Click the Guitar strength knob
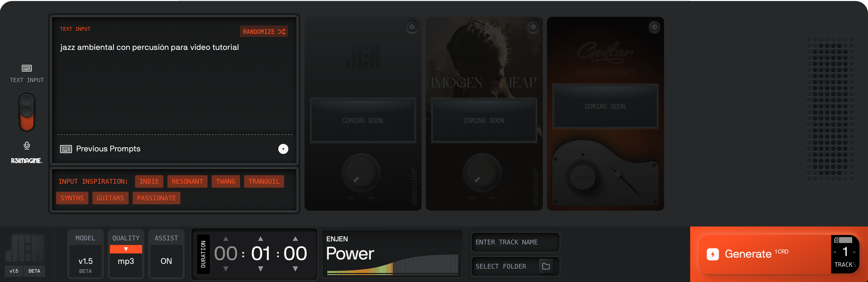This screenshot has width=868, height=282. (583, 178)
